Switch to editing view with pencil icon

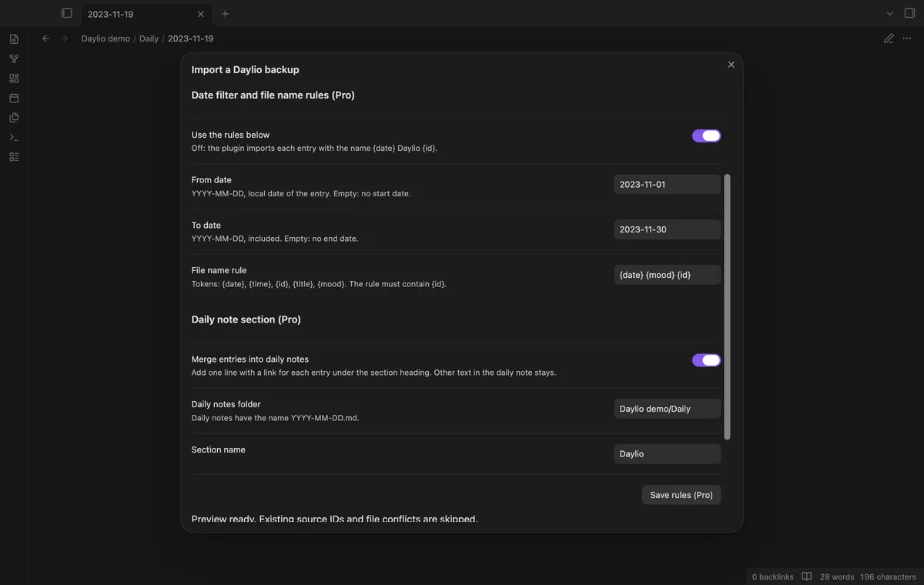(x=889, y=38)
